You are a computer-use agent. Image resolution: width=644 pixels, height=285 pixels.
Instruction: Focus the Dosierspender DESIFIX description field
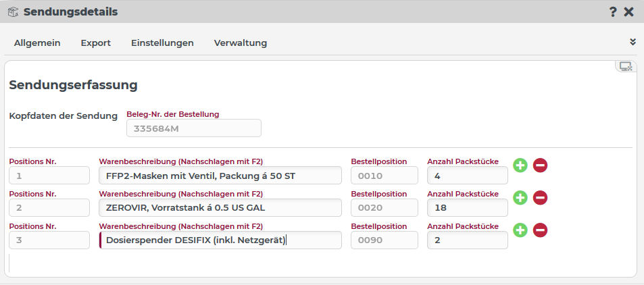point(220,240)
